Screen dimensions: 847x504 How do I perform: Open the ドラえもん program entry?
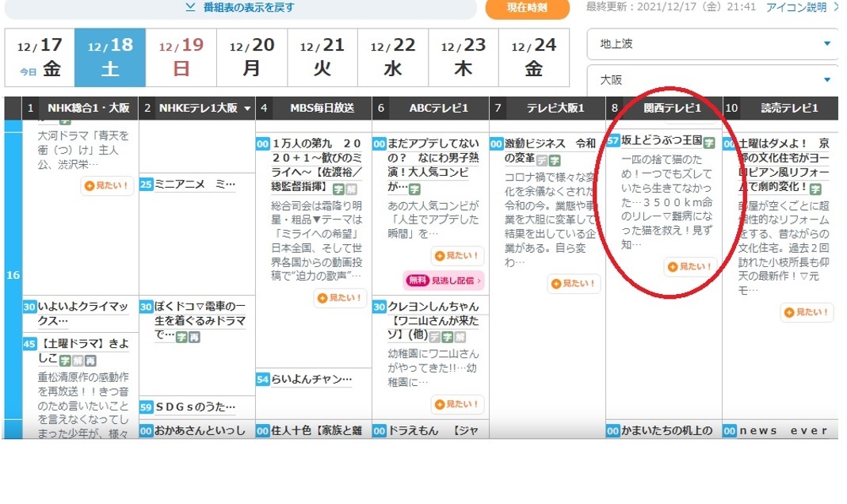[434, 431]
